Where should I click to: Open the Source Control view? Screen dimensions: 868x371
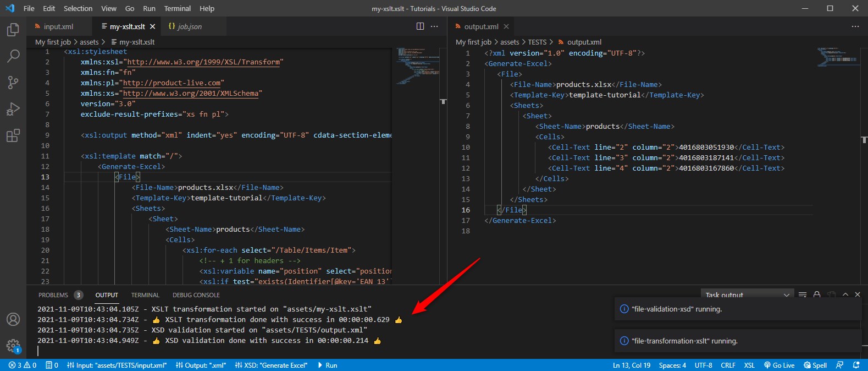[x=13, y=82]
